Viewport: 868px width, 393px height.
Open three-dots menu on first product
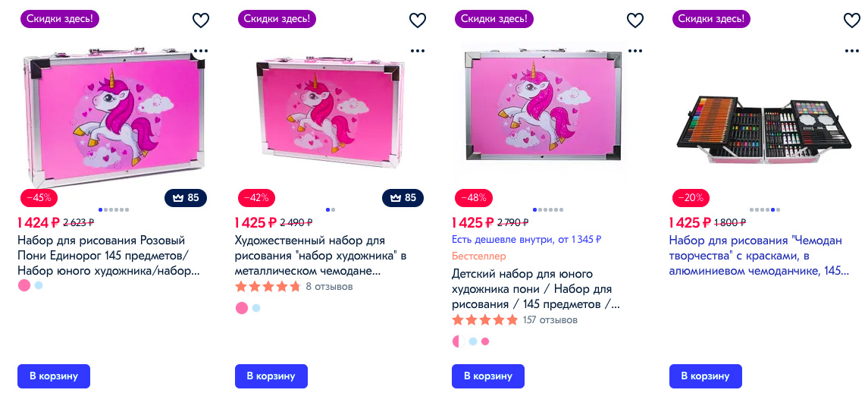(201, 50)
